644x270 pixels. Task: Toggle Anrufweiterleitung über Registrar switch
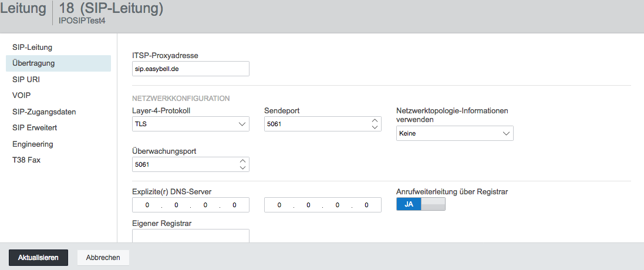[420, 204]
